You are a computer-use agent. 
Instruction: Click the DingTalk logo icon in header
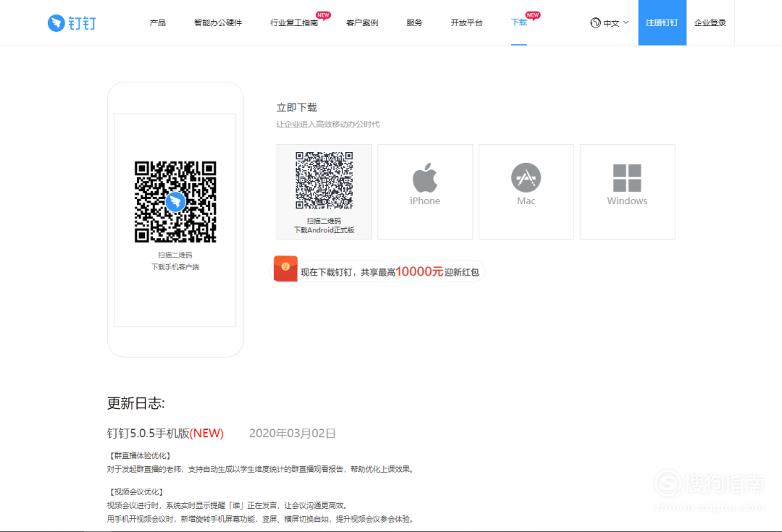[56, 23]
